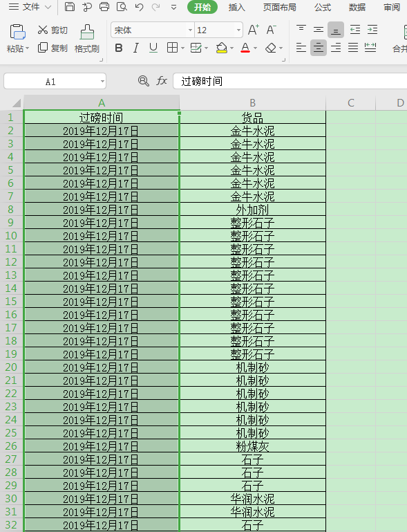Expand the font color dropdown arrow

[x=255, y=48]
